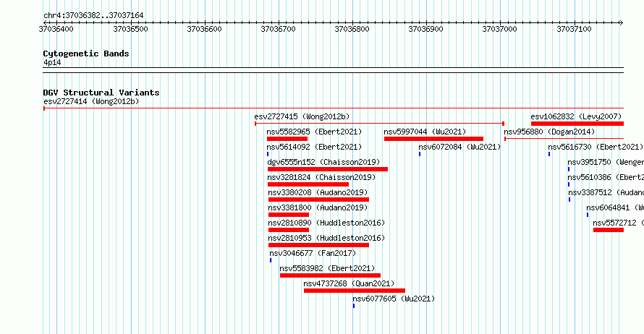Click ruler position 37037100
The image size is (644, 334).
[x=575, y=29]
